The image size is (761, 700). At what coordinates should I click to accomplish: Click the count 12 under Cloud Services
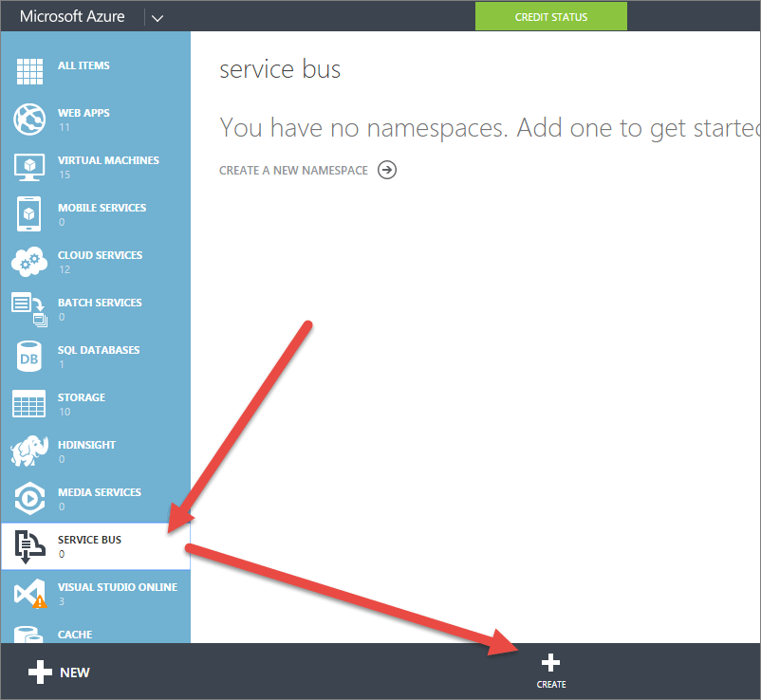tap(65, 269)
